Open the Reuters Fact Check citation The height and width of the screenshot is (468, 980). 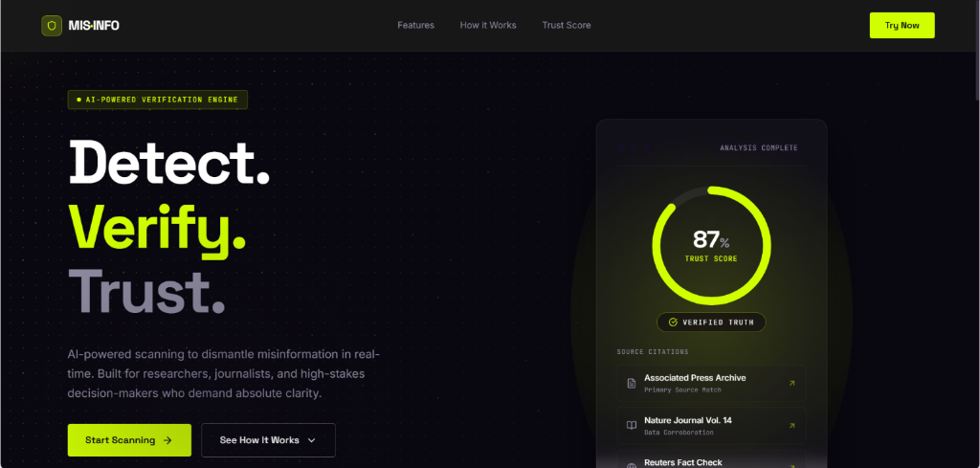(711, 461)
